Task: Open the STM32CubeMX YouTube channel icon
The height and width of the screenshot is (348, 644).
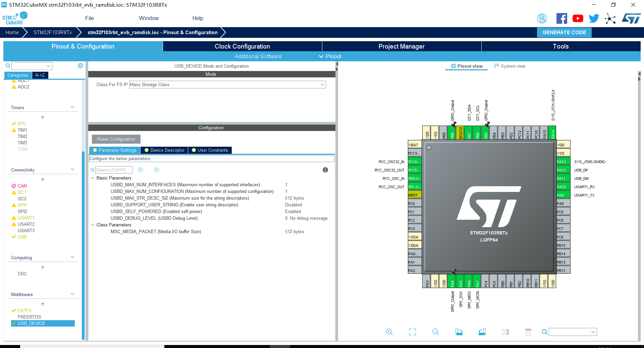Action: point(578,18)
